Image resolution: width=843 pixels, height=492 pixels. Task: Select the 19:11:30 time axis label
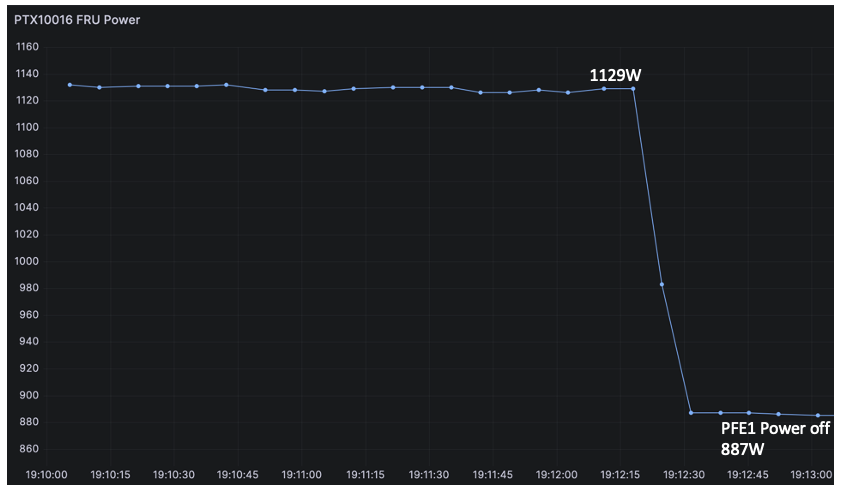point(428,475)
